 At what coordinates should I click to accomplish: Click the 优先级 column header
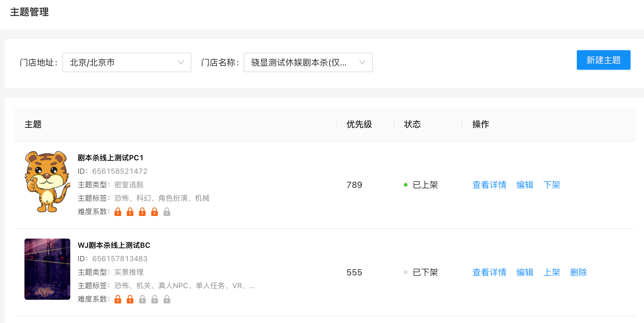359,124
